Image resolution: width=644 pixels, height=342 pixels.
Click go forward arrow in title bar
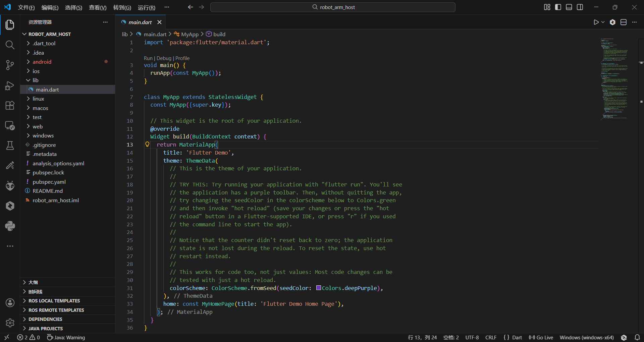pyautogui.click(x=202, y=7)
